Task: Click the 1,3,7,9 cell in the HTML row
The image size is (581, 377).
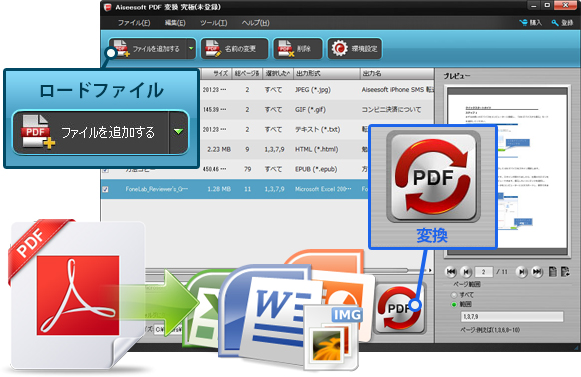Action: pos(274,149)
